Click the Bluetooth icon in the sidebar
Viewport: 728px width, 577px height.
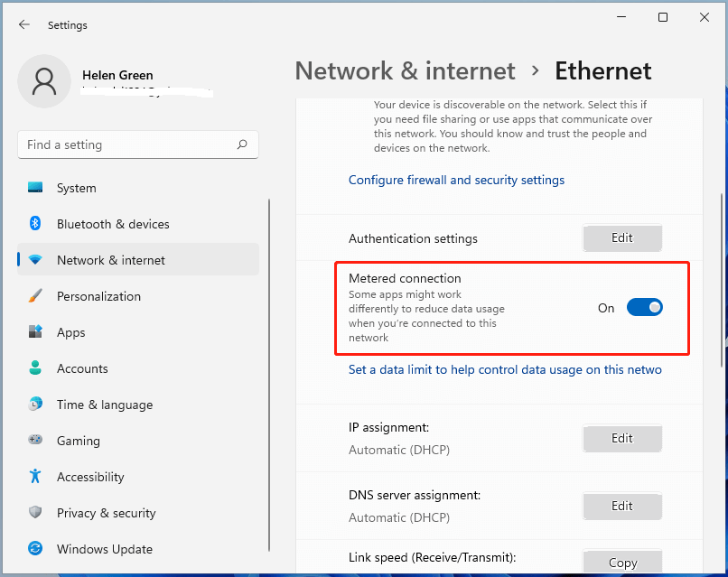click(x=35, y=223)
